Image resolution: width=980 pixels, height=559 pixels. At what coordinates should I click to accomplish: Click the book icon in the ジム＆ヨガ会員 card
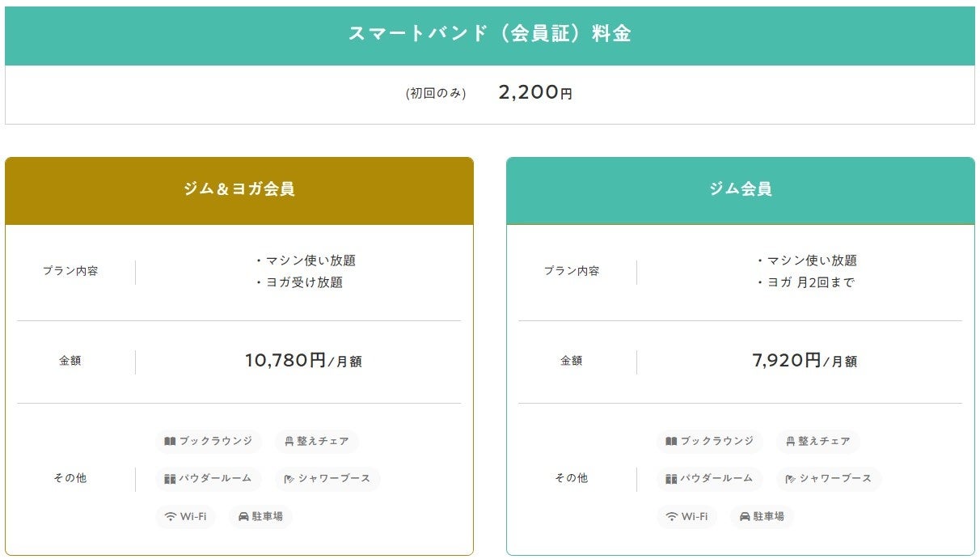pos(170,442)
